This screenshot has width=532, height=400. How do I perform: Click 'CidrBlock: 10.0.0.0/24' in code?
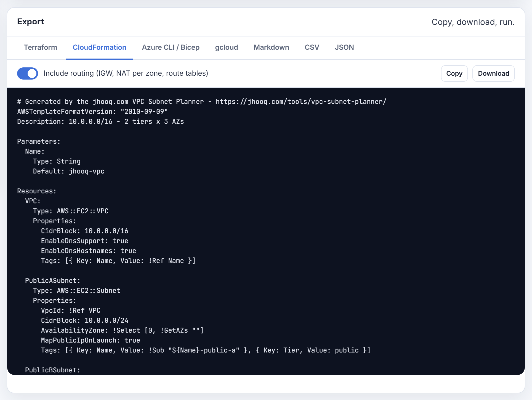pyautogui.click(x=85, y=320)
